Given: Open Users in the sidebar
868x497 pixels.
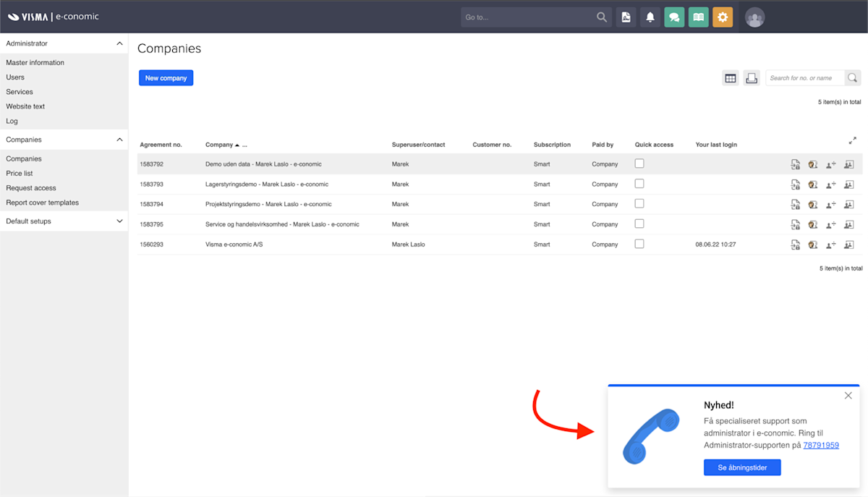Looking at the screenshot, I should [15, 77].
